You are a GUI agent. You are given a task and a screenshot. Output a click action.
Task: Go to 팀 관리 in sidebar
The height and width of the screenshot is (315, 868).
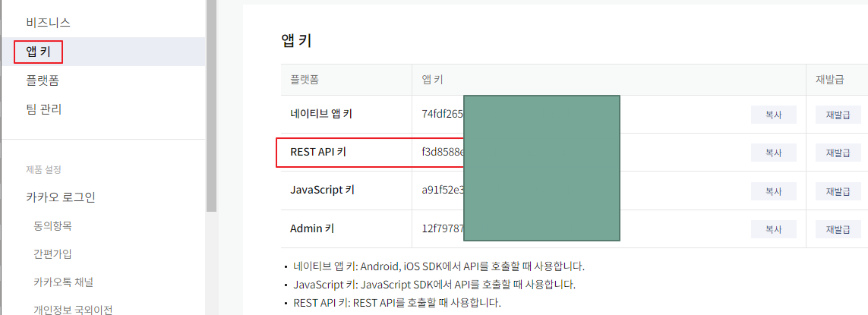44,109
